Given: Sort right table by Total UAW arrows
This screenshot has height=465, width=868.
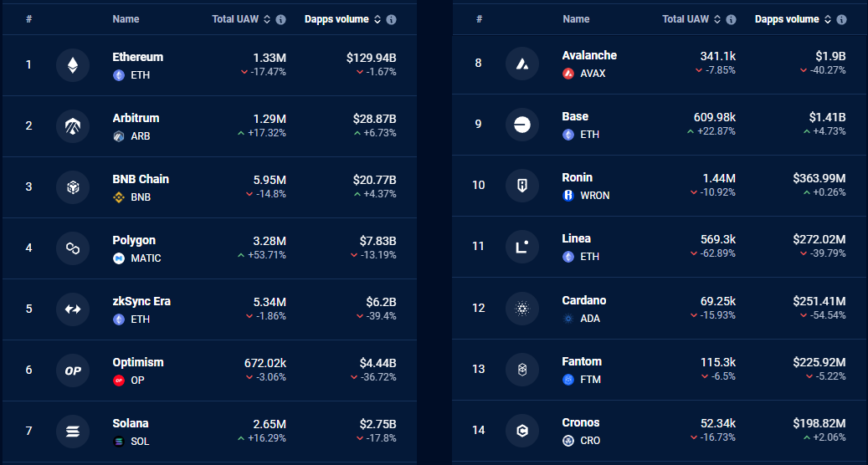Looking at the screenshot, I should pyautogui.click(x=716, y=19).
